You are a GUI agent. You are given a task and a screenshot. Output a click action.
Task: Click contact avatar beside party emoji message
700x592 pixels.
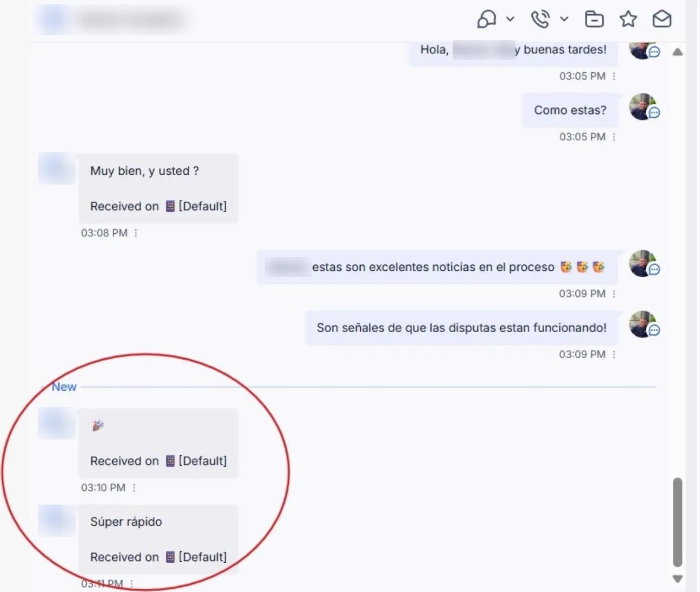[56, 424]
